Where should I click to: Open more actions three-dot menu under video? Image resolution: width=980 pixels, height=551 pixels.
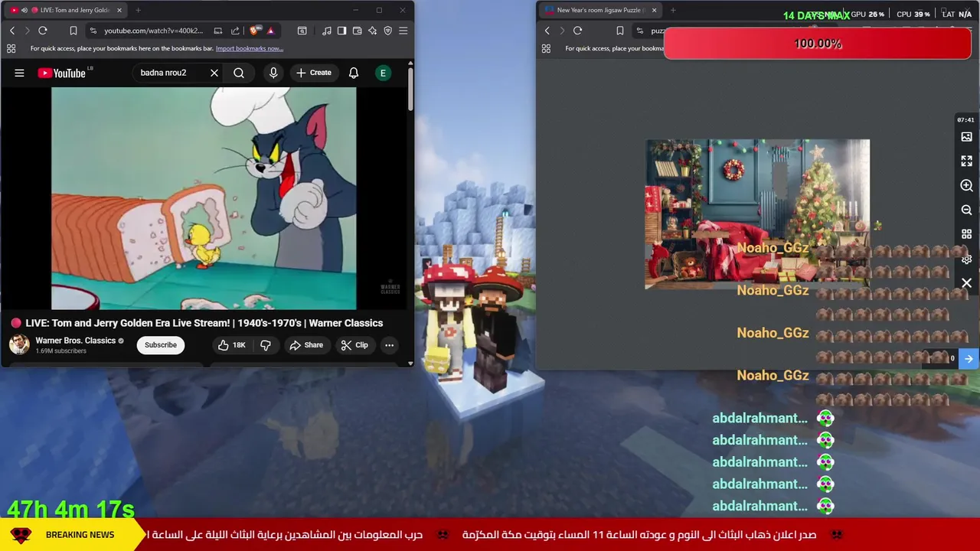[x=389, y=345]
